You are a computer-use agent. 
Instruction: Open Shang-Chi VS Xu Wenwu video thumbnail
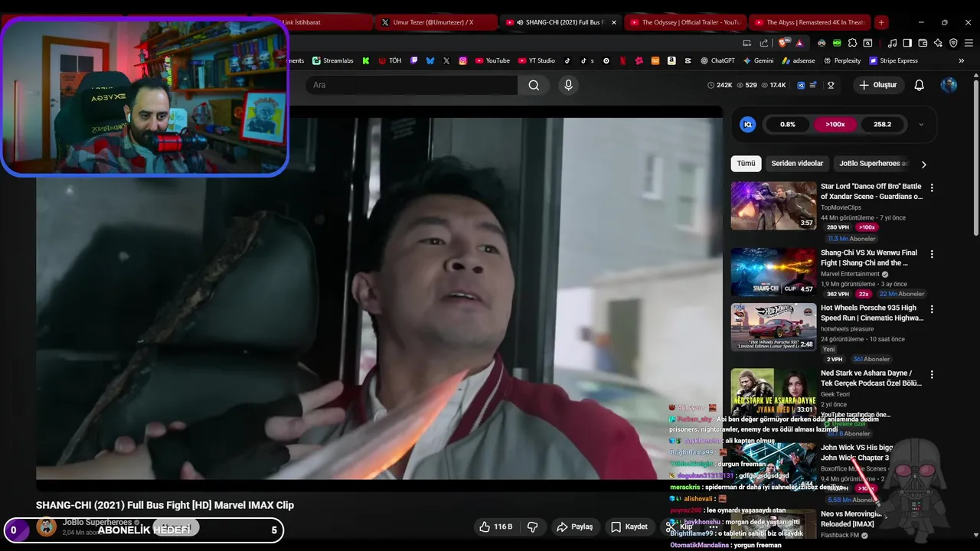[x=773, y=272]
